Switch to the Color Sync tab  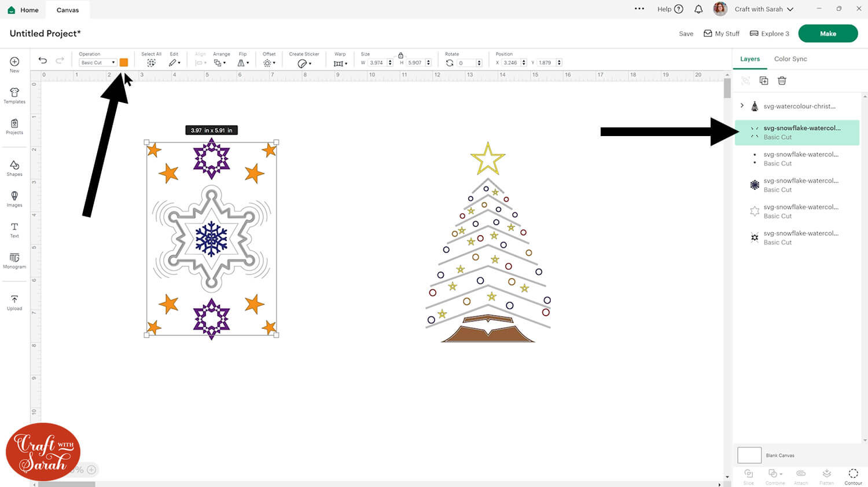[790, 59]
